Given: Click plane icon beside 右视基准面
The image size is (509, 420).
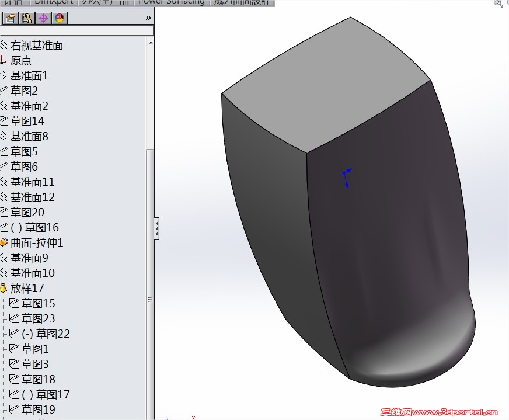Looking at the screenshot, I should click(4, 45).
